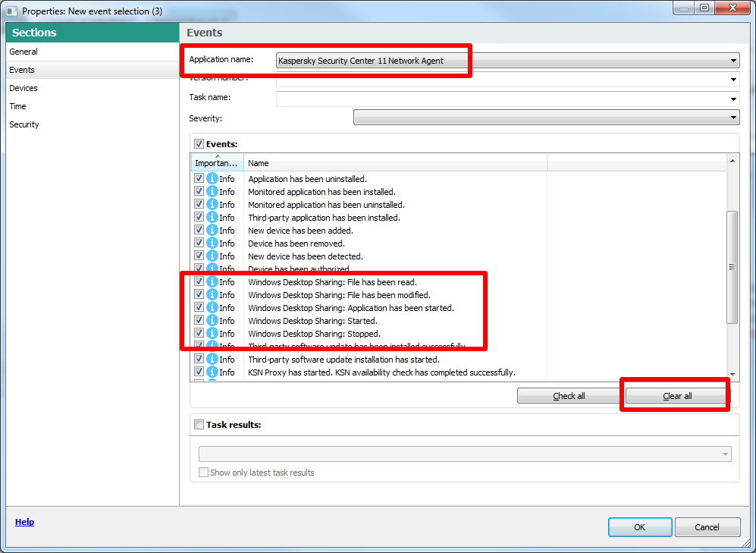Uncheck 'Application has been uninstalled' event

point(199,178)
